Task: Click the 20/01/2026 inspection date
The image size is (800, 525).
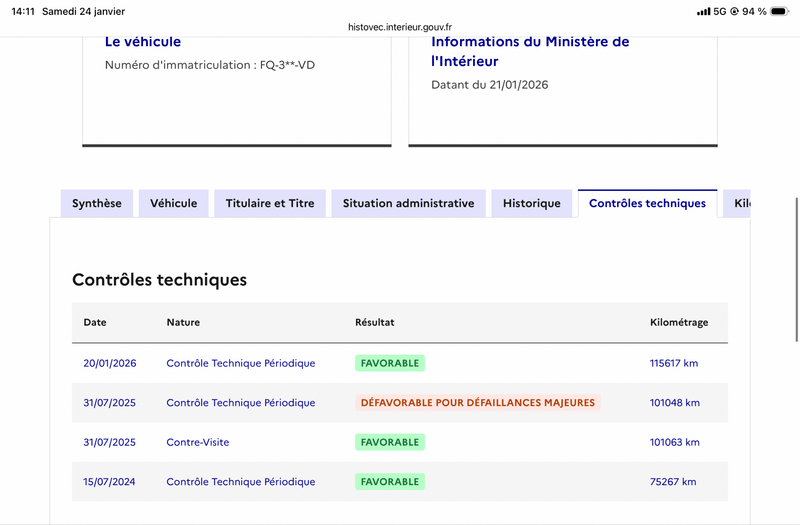Action: (x=109, y=363)
